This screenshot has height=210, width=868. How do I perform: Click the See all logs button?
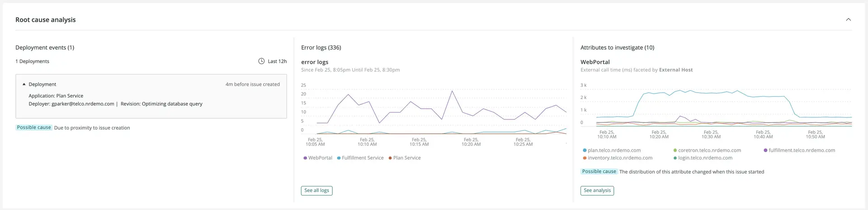click(316, 191)
